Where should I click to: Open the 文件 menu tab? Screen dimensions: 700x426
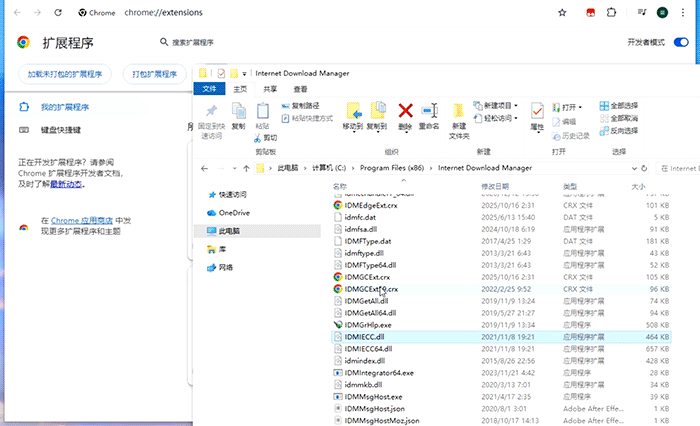(x=209, y=89)
